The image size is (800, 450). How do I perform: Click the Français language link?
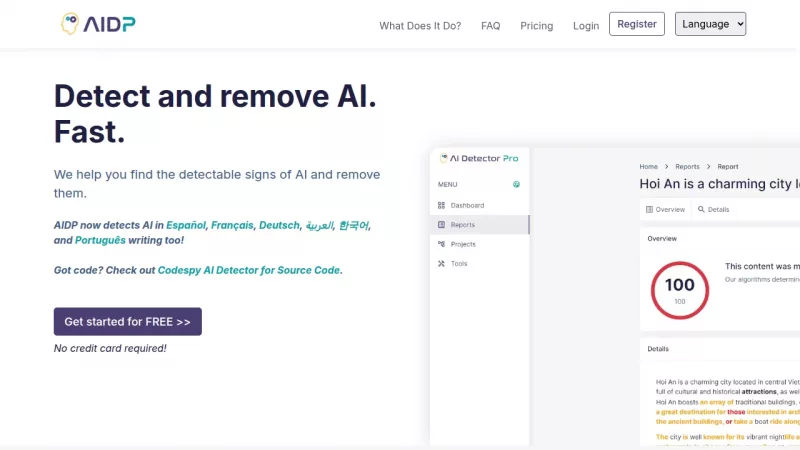232,225
